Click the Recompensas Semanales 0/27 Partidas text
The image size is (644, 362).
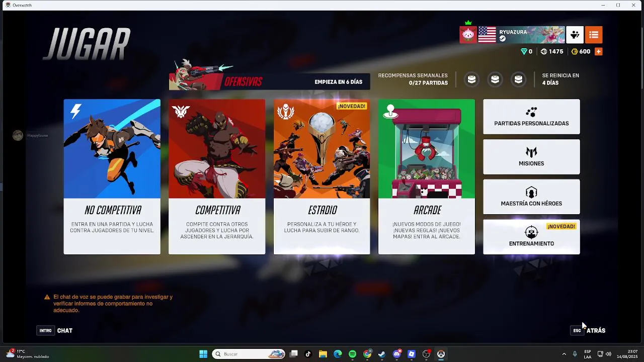click(x=413, y=79)
